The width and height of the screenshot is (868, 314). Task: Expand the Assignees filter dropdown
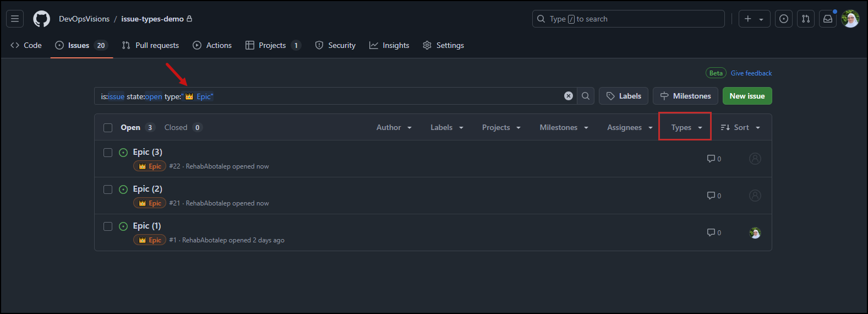630,127
